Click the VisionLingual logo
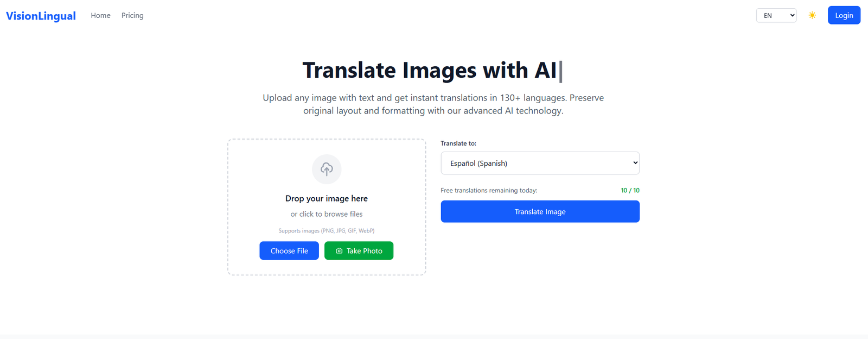This screenshot has height=339, width=868. (41, 16)
